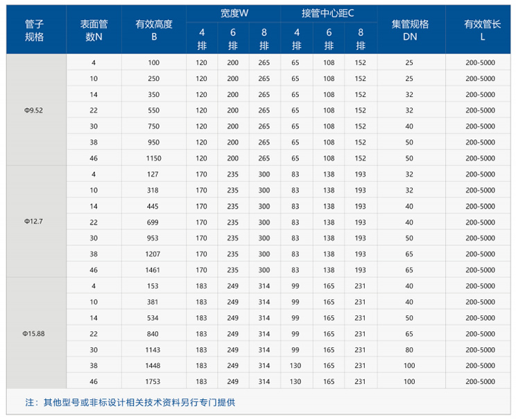
Task: Select the 265 cell in the 550 height row
Action: pyautogui.click(x=264, y=110)
